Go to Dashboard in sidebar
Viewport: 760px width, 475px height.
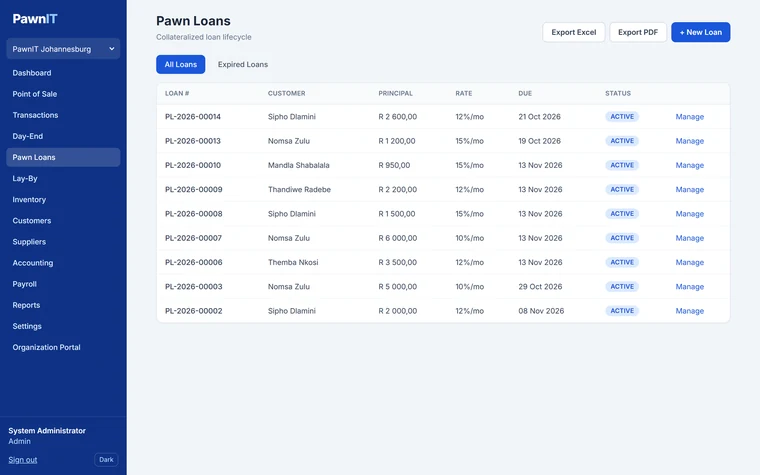click(x=32, y=73)
